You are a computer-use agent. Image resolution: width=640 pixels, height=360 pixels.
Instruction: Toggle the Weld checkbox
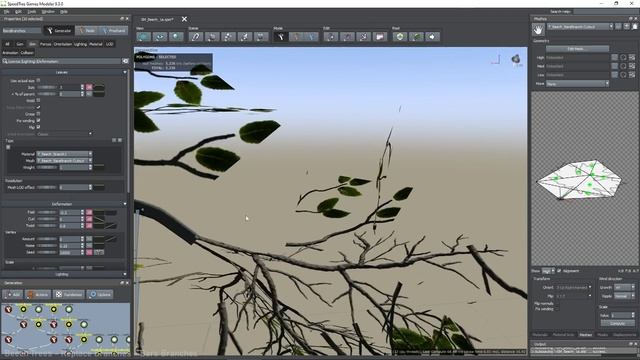[38, 100]
